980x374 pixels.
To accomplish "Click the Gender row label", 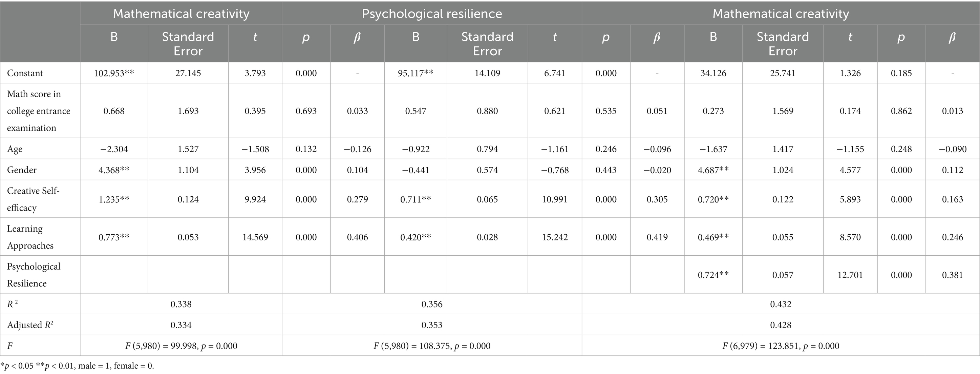I will (22, 170).
